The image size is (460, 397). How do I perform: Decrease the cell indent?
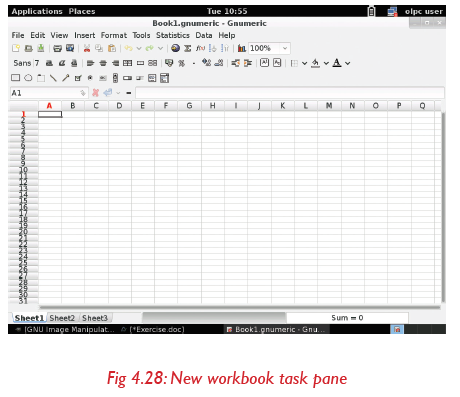[236, 63]
